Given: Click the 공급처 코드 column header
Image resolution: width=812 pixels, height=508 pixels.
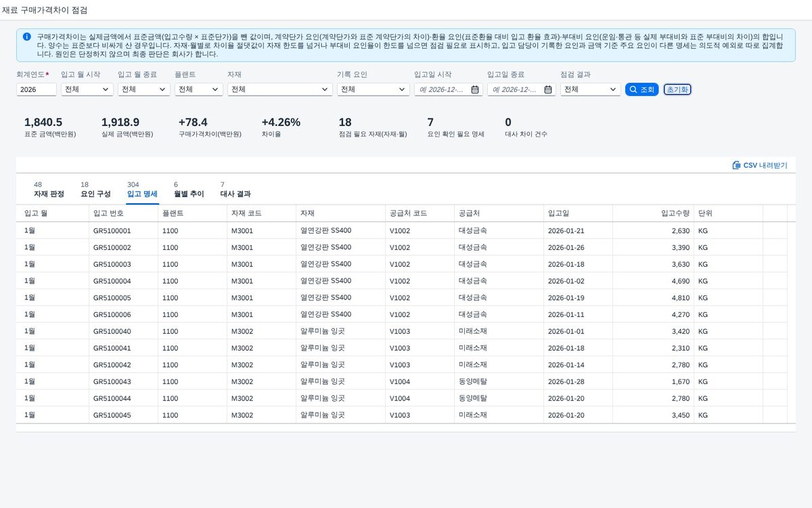Looking at the screenshot, I should click(x=420, y=213).
